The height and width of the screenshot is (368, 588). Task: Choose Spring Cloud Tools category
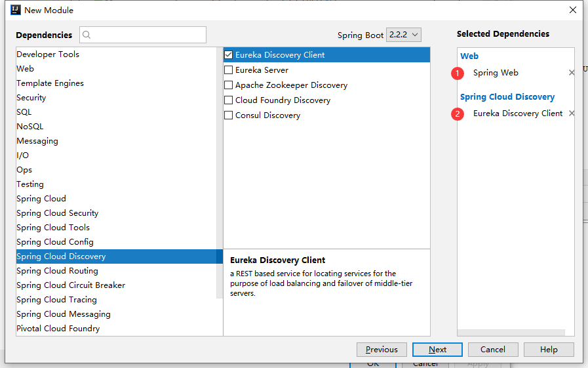pos(116,228)
